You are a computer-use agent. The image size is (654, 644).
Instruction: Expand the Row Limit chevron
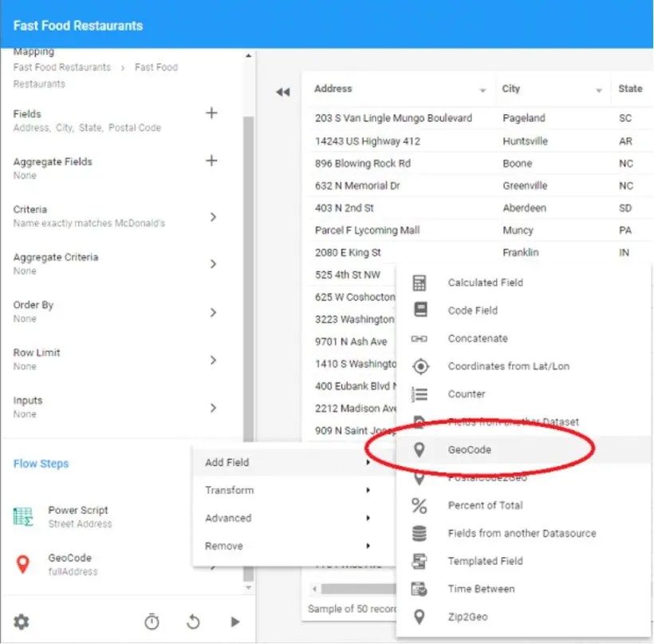click(213, 360)
